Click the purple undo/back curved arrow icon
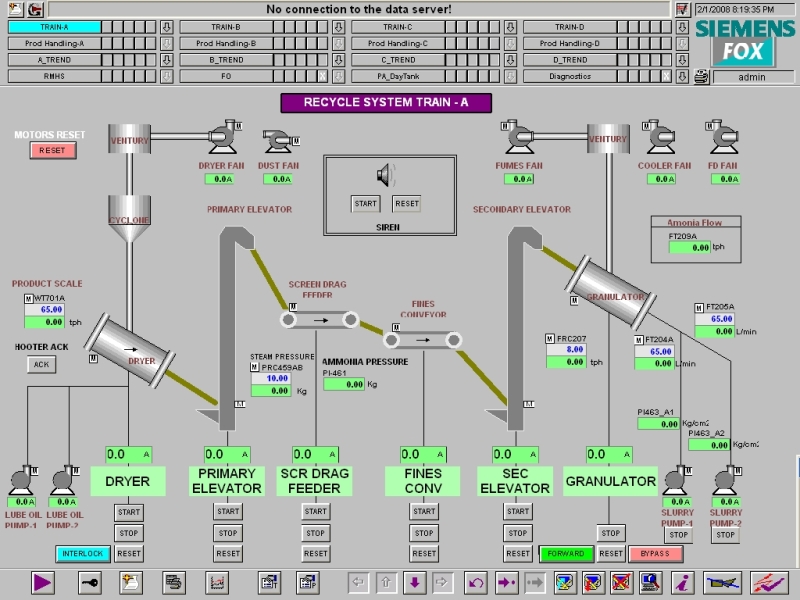This screenshot has width=800, height=600. [x=477, y=582]
